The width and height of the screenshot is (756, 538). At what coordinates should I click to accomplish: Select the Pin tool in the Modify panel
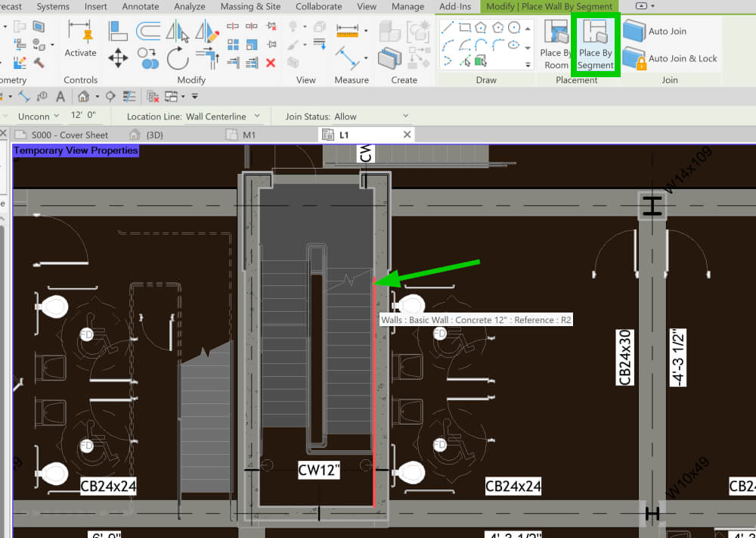coord(271,42)
